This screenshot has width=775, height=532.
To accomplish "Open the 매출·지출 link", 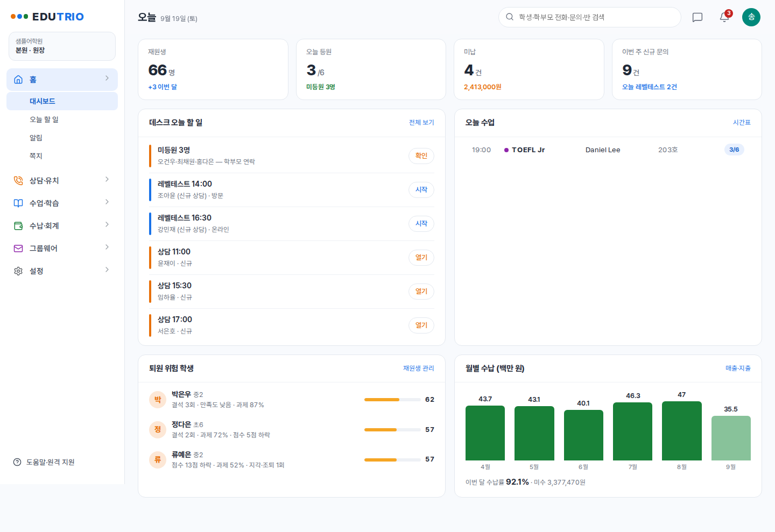I will (738, 368).
